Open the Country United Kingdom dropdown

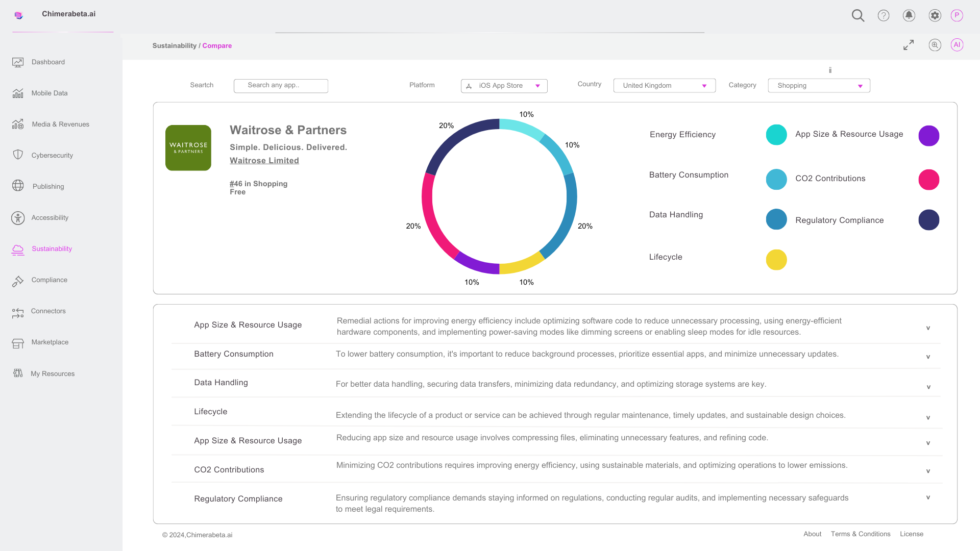coord(665,86)
